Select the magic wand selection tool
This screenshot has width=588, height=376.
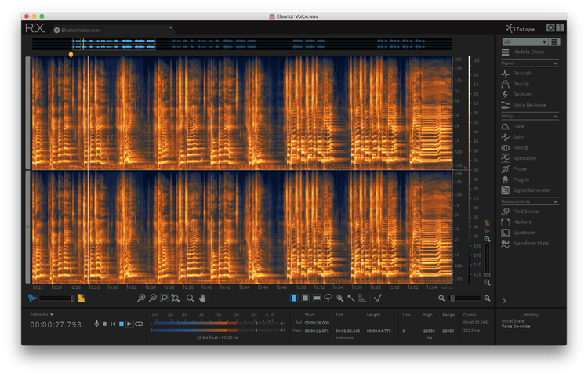pos(351,298)
